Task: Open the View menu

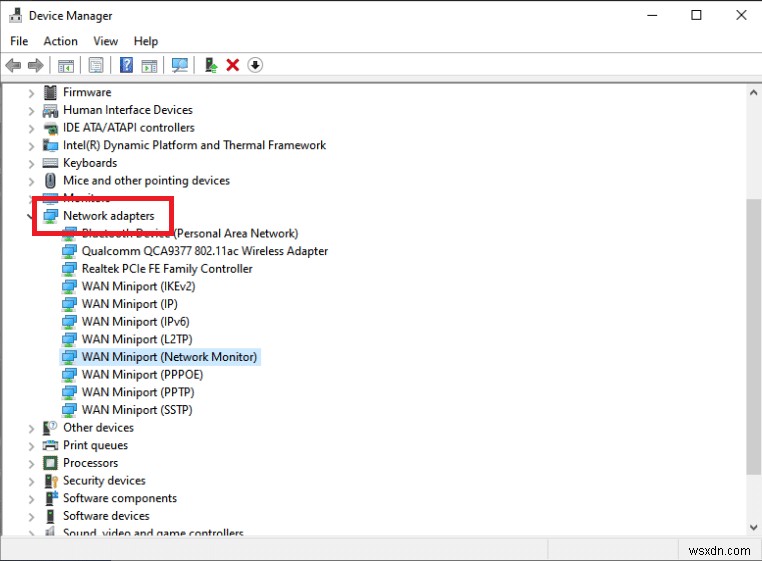Action: coord(105,41)
